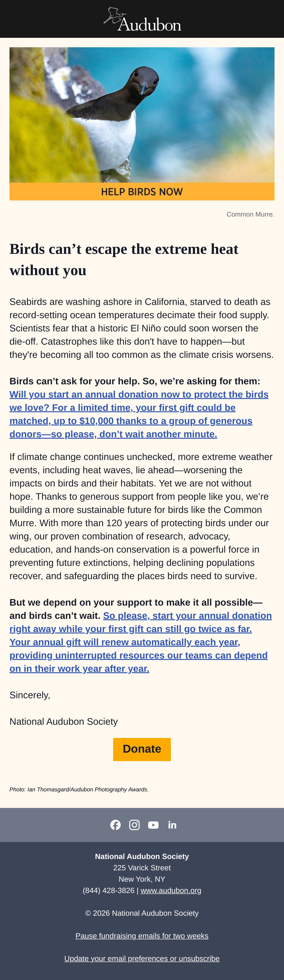The height and width of the screenshot is (980, 284).
Task: Click Pause fundraising emails for two weeks
Action: pyautogui.click(x=142, y=936)
